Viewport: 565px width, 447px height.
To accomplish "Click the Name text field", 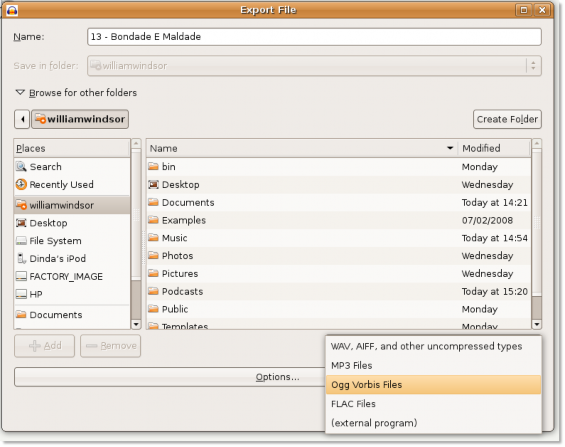I will coord(314,37).
